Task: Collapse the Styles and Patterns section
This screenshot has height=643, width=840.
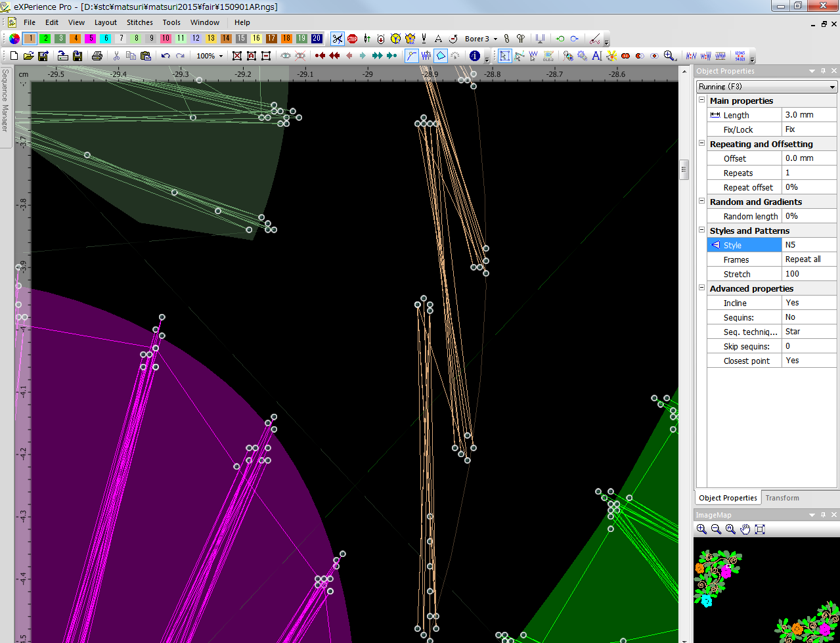Action: [701, 231]
